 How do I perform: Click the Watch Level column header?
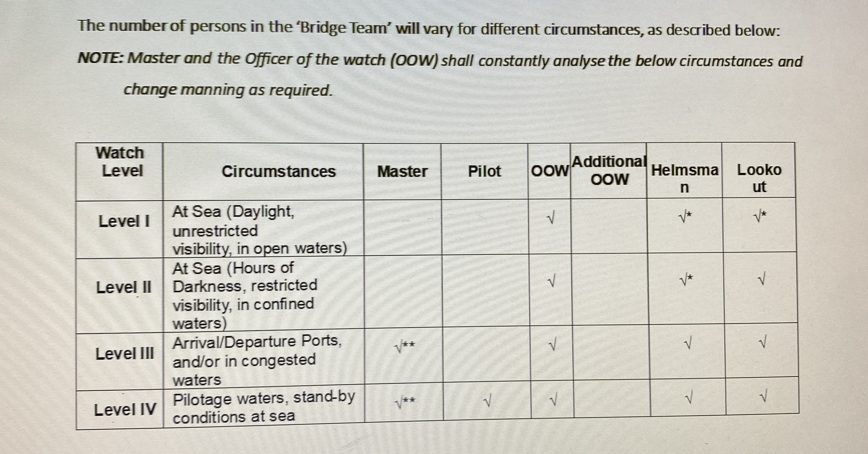pos(120,161)
